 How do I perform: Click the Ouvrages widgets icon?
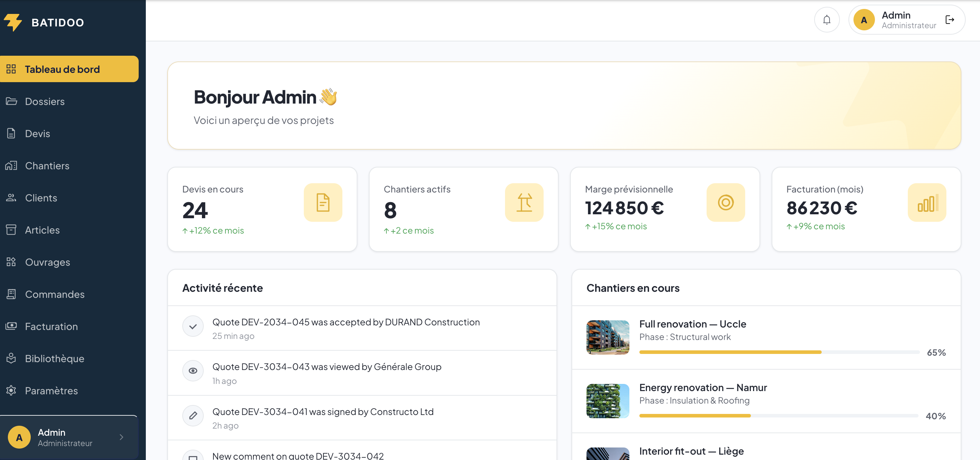[x=11, y=262]
